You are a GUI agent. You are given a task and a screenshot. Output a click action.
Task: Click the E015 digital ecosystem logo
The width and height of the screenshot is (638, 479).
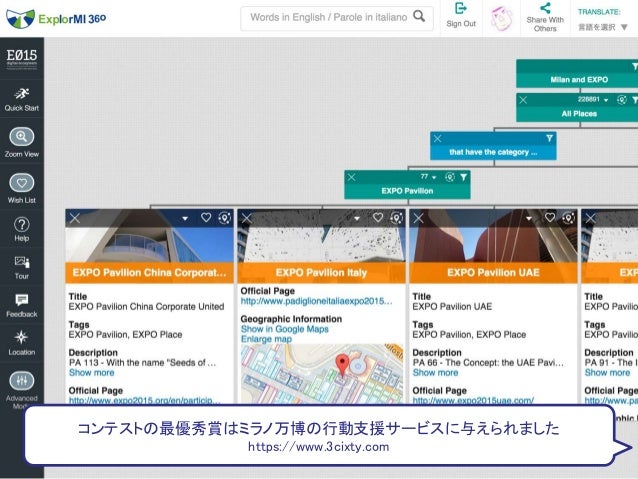tap(22, 58)
